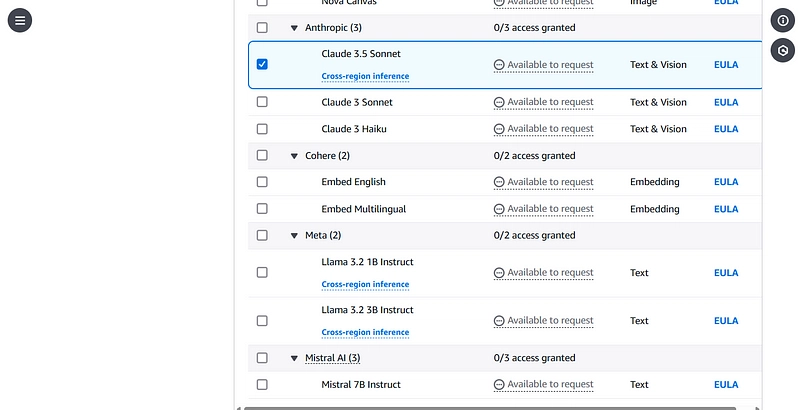
Task: Click status icon in Llama 3.2 1B row
Action: 499,273
